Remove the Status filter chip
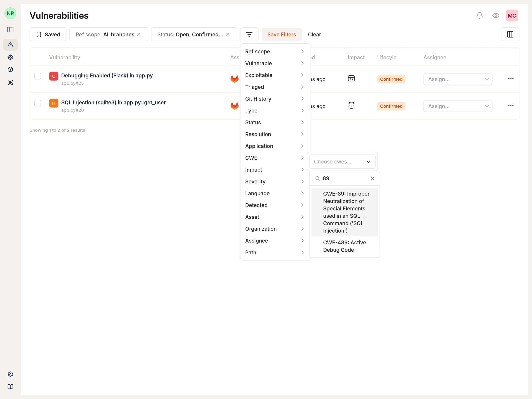532x399 pixels. (228, 34)
